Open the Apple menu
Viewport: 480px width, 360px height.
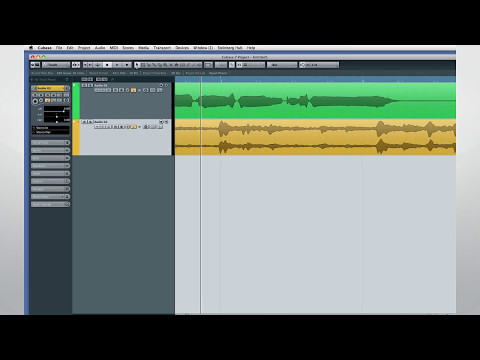31,48
